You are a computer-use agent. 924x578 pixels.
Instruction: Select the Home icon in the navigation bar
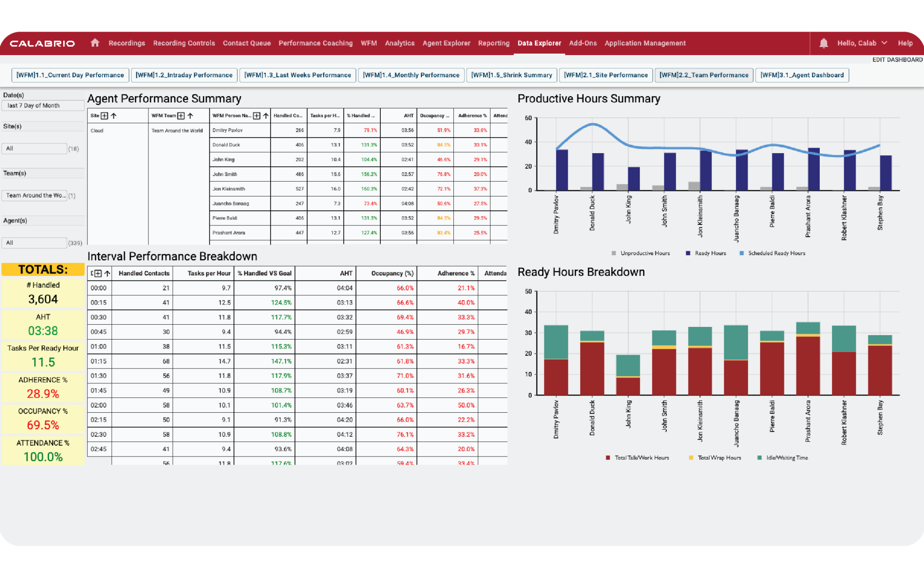click(x=94, y=43)
